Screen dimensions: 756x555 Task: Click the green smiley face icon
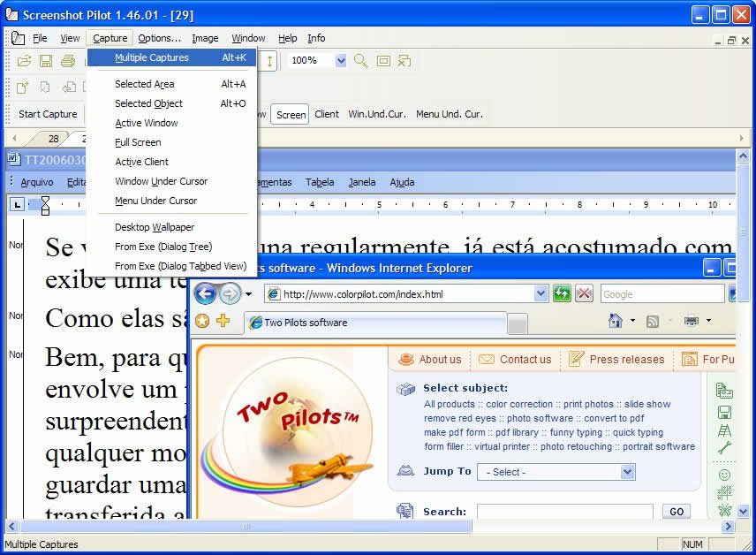tap(724, 475)
